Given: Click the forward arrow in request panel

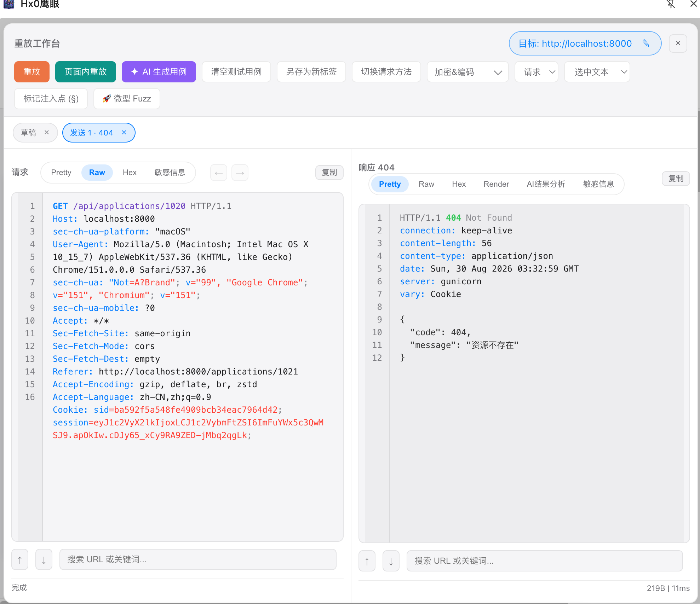Looking at the screenshot, I should pos(240,173).
